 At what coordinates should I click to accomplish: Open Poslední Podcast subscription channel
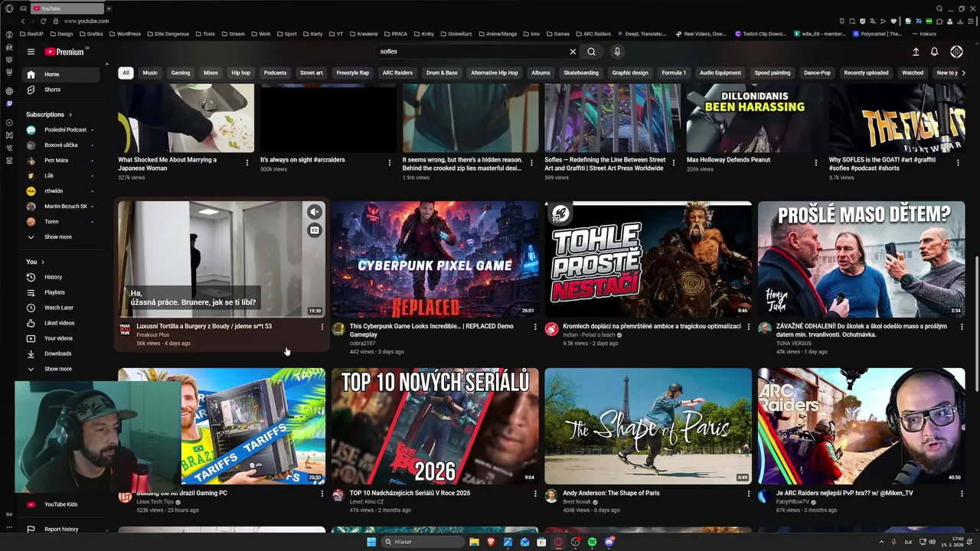pos(61,130)
